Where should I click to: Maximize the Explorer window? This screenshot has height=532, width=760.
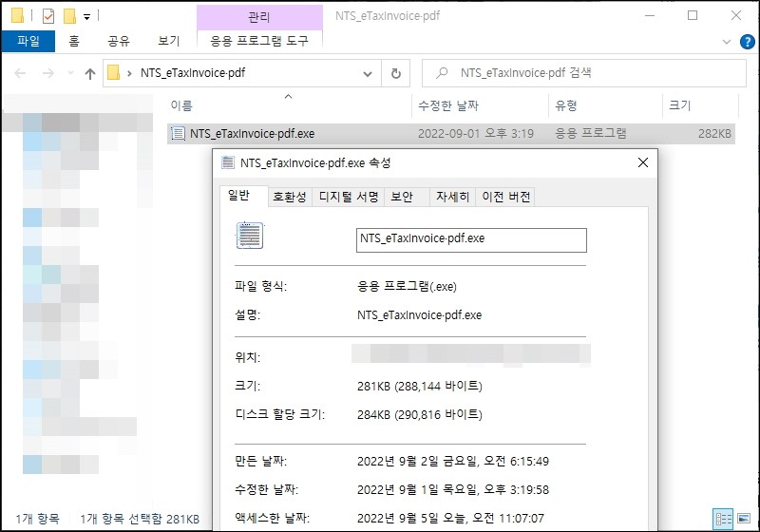[693, 15]
